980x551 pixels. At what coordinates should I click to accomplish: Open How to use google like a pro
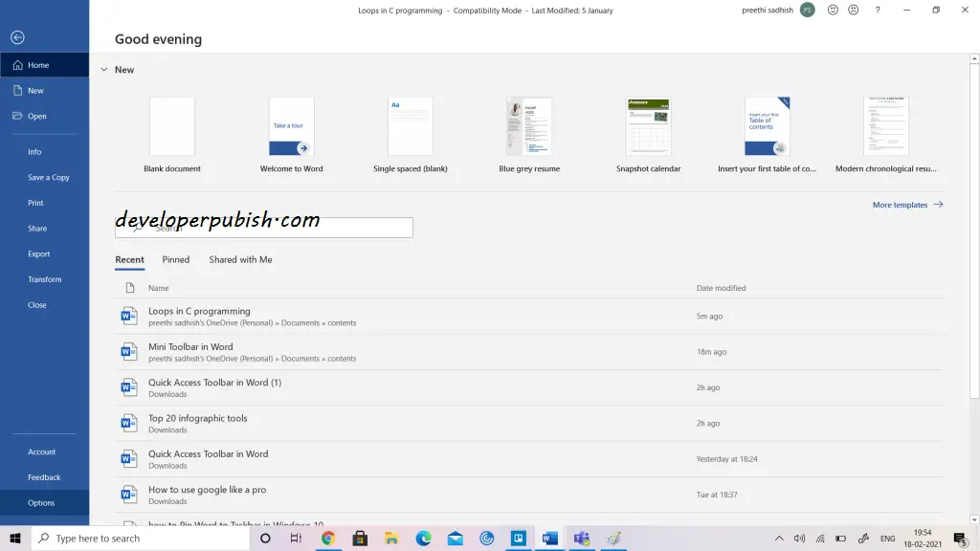528,495
